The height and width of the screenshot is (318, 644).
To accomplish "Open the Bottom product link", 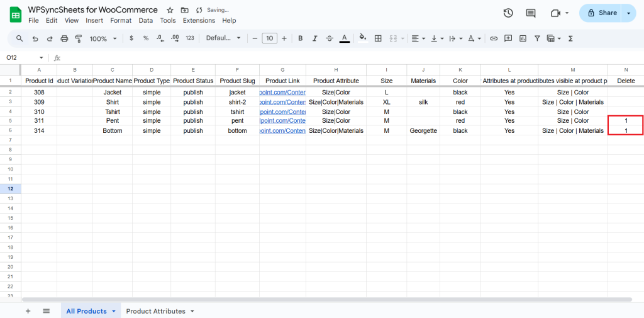I will click(282, 131).
